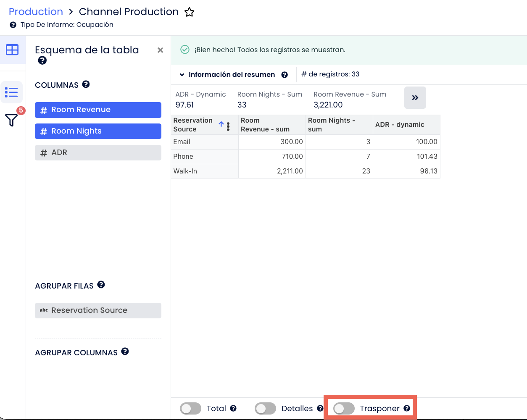Click the green success checkmark icon
This screenshot has height=420, width=527.
pos(185,50)
